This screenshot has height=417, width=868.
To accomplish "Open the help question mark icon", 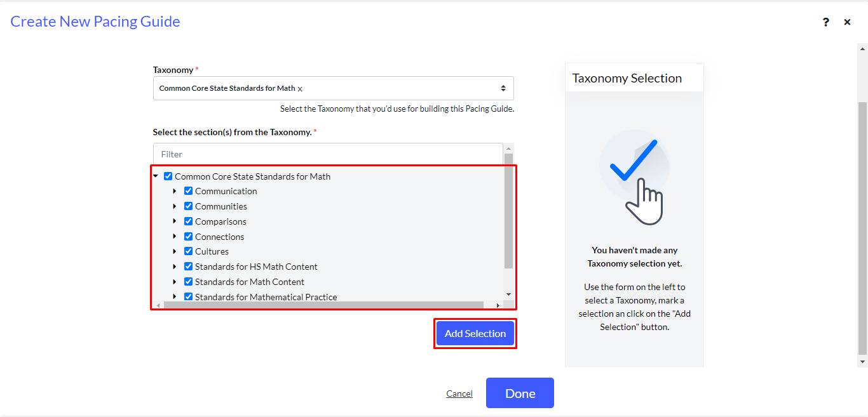I will pos(825,22).
